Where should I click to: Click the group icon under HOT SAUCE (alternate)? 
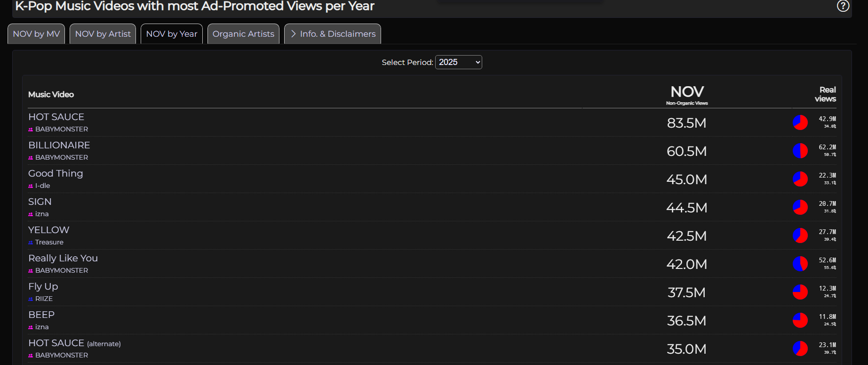[31, 356]
